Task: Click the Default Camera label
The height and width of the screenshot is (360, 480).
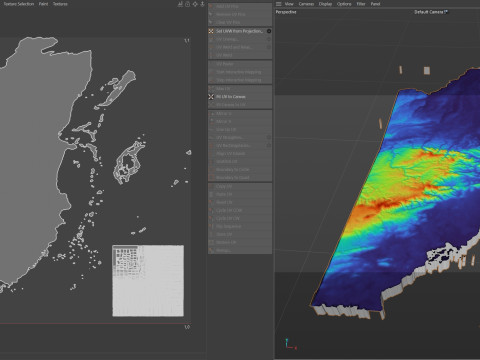Action: 429,12
